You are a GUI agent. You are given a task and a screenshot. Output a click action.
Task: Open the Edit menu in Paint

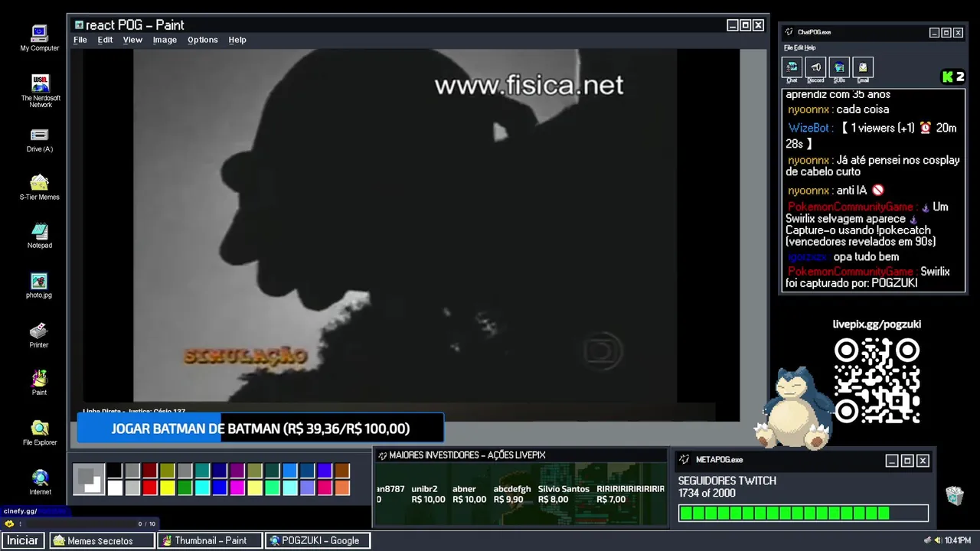(x=105, y=40)
